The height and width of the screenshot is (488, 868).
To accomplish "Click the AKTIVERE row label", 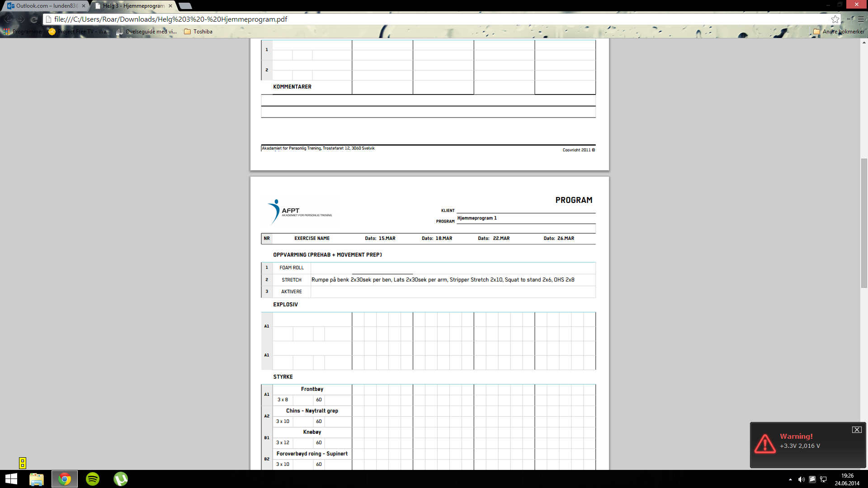I will click(292, 292).
